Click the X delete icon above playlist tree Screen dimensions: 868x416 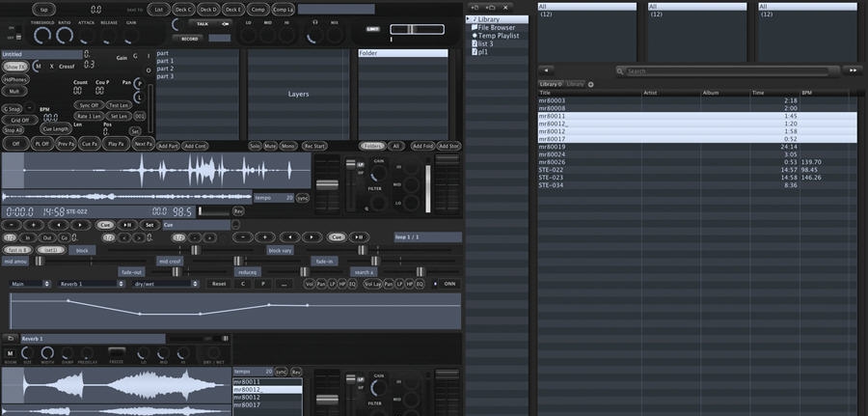pyautogui.click(x=504, y=7)
